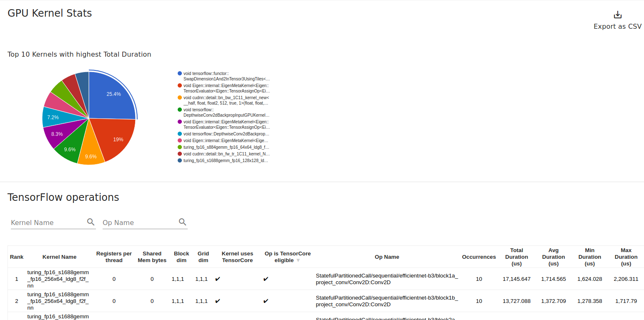Click max duration value 2,206.311
The height and width of the screenshot is (320, 644).
[626, 279]
